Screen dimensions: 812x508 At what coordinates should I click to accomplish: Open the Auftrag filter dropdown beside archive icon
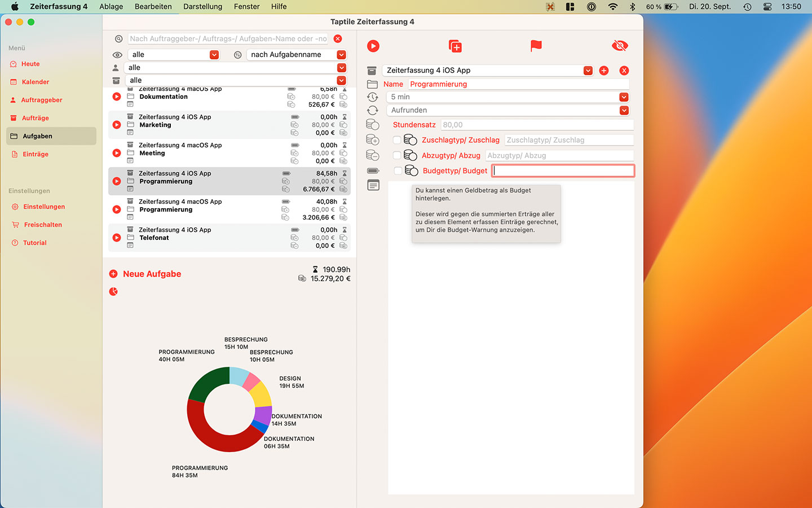coord(235,81)
